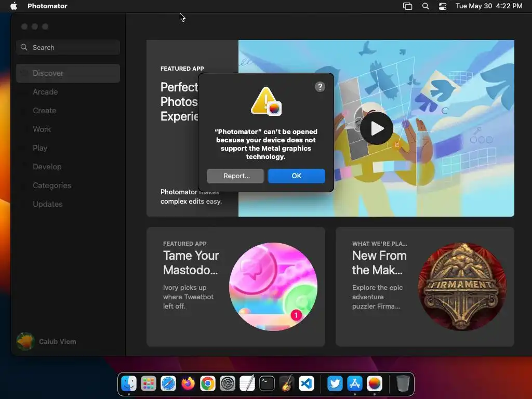Viewport: 532px width, 399px height.
Task: Launch GarageBand from the Dock
Action: [x=286, y=384]
